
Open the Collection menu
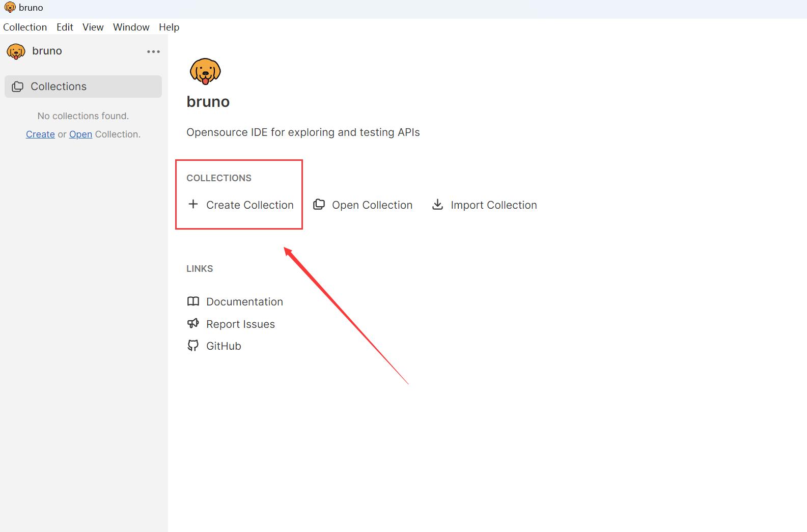coord(25,27)
